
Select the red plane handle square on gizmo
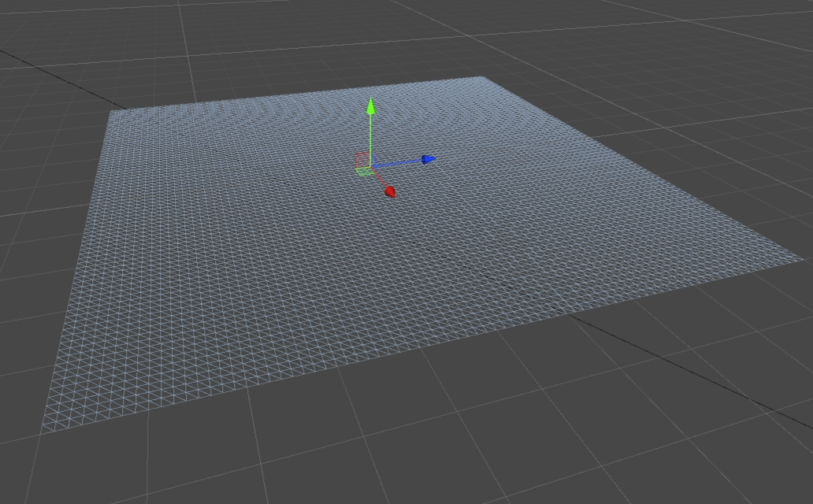[x=363, y=159]
